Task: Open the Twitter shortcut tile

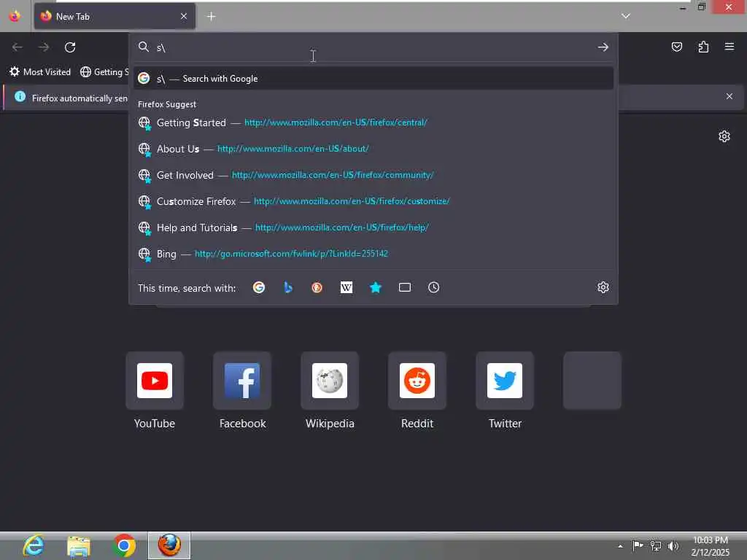Action: pyautogui.click(x=505, y=381)
